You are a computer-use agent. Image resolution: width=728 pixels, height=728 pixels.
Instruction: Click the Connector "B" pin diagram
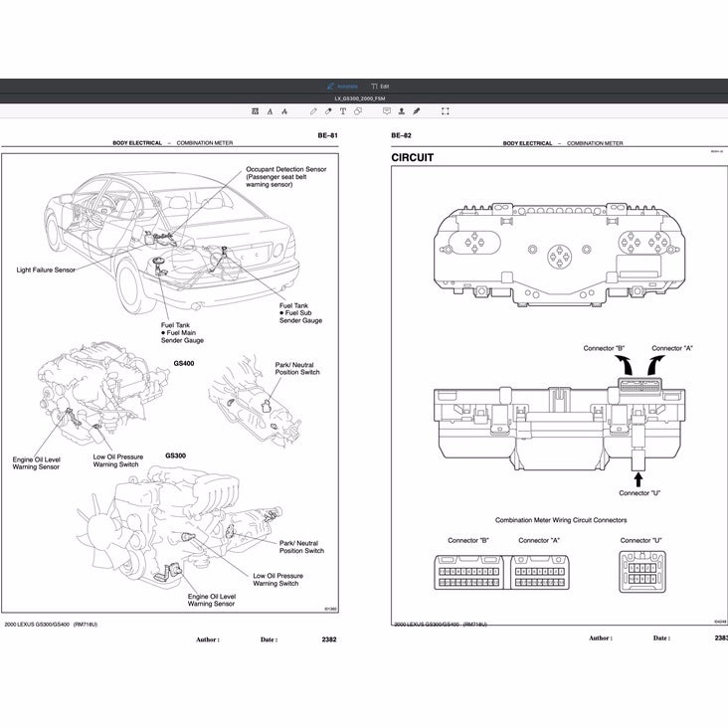coord(468,573)
